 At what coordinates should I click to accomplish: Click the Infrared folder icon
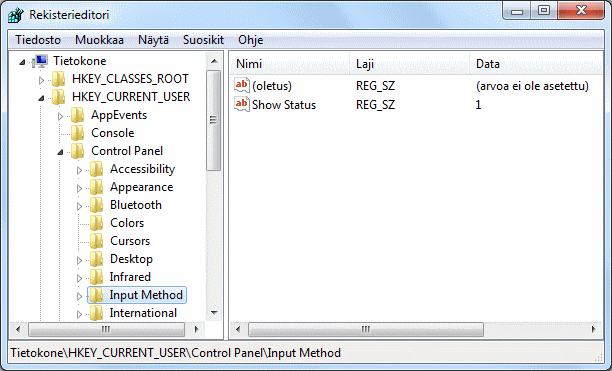[x=96, y=277]
